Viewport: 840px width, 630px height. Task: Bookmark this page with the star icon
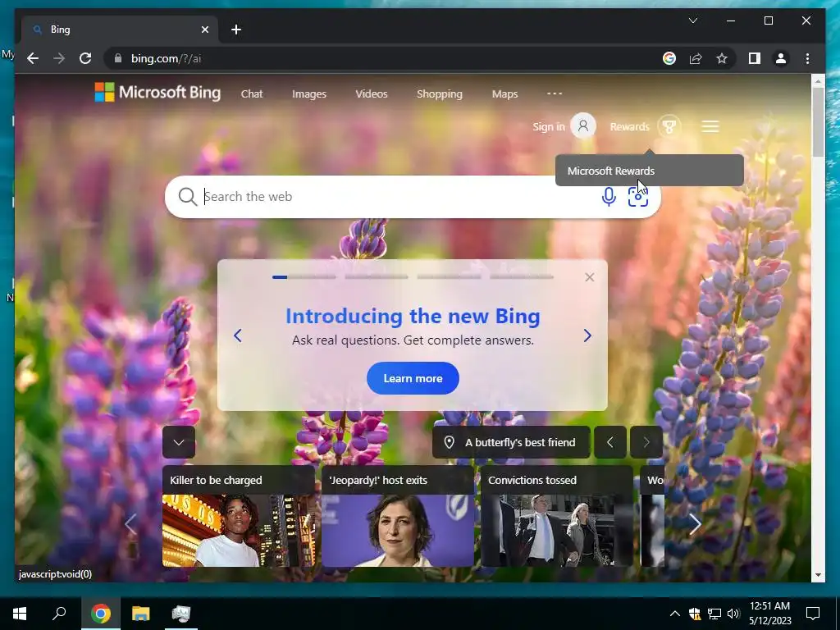click(x=722, y=58)
